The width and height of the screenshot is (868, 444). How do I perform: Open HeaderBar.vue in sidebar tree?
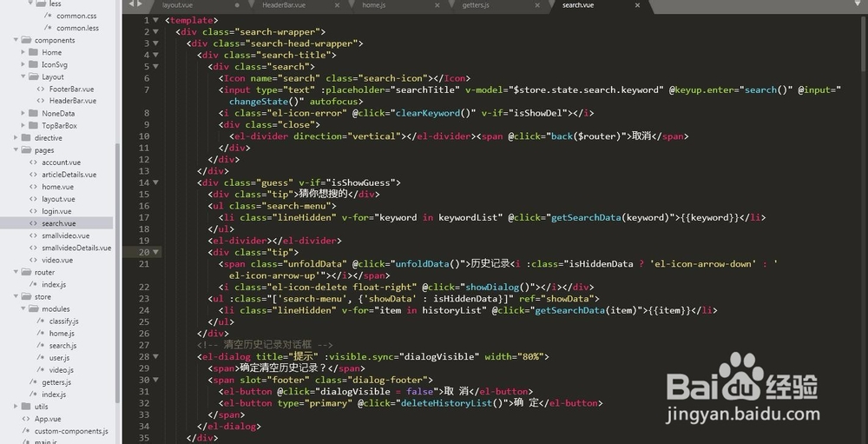73,101
